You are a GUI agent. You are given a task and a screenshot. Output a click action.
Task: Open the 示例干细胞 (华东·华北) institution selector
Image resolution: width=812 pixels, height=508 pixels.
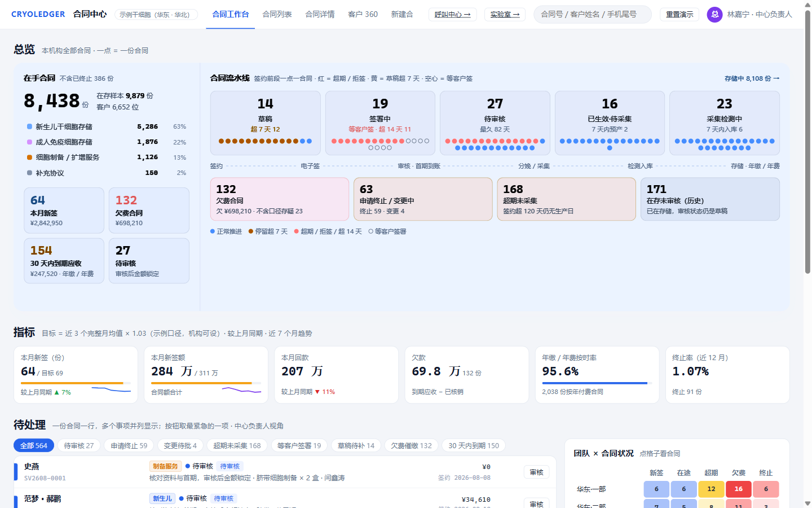pos(156,15)
